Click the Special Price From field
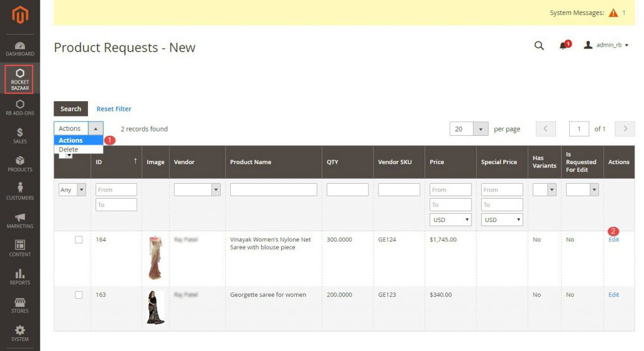644x351 pixels. (x=502, y=189)
